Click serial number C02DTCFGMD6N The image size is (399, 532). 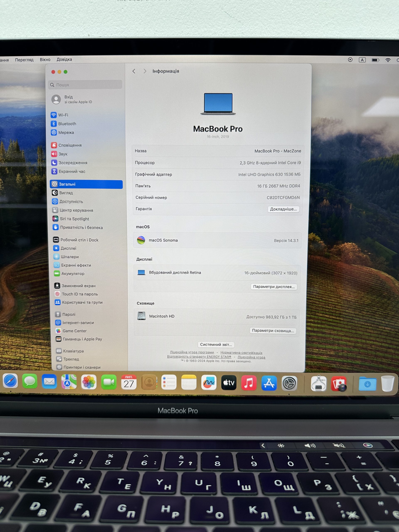(x=283, y=197)
